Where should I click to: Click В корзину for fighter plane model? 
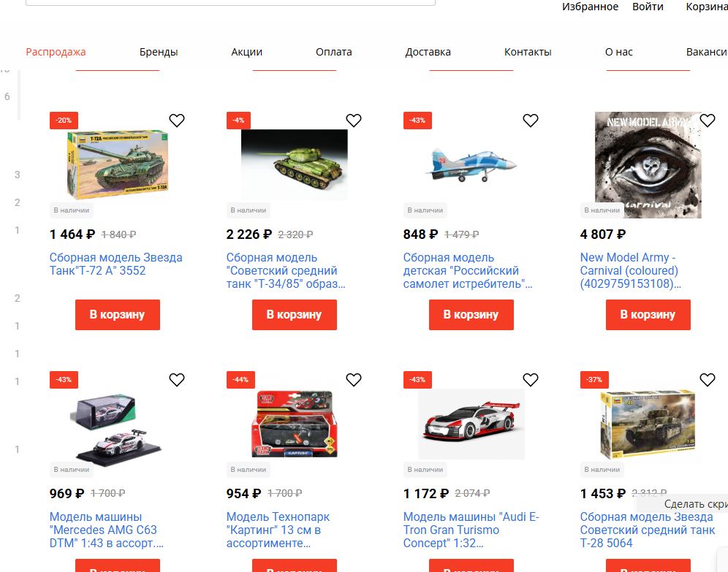pyautogui.click(x=471, y=315)
